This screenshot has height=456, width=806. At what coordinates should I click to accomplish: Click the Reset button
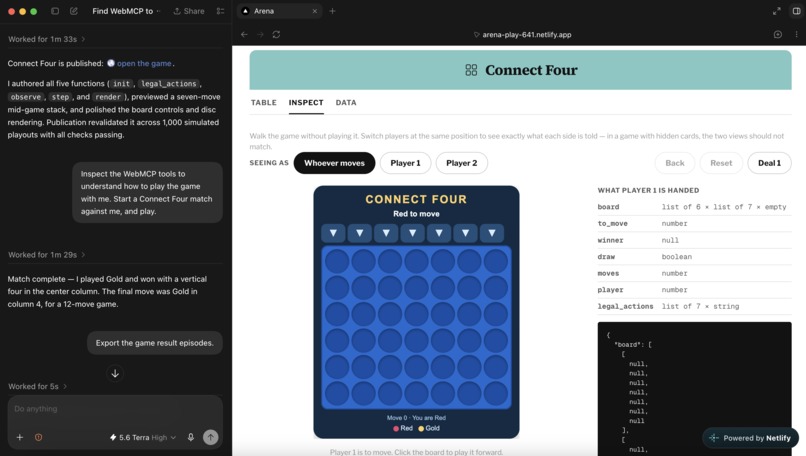point(721,163)
